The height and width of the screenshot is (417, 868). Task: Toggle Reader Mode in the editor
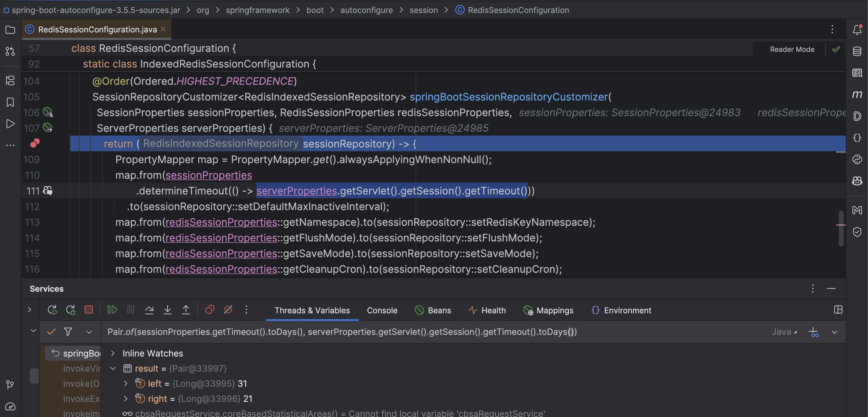pyautogui.click(x=792, y=49)
